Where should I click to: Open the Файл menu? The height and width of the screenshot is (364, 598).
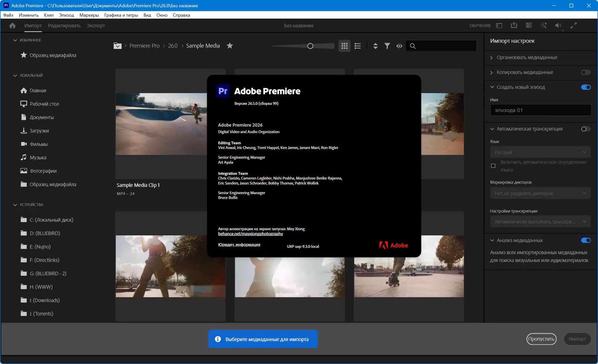click(x=8, y=15)
